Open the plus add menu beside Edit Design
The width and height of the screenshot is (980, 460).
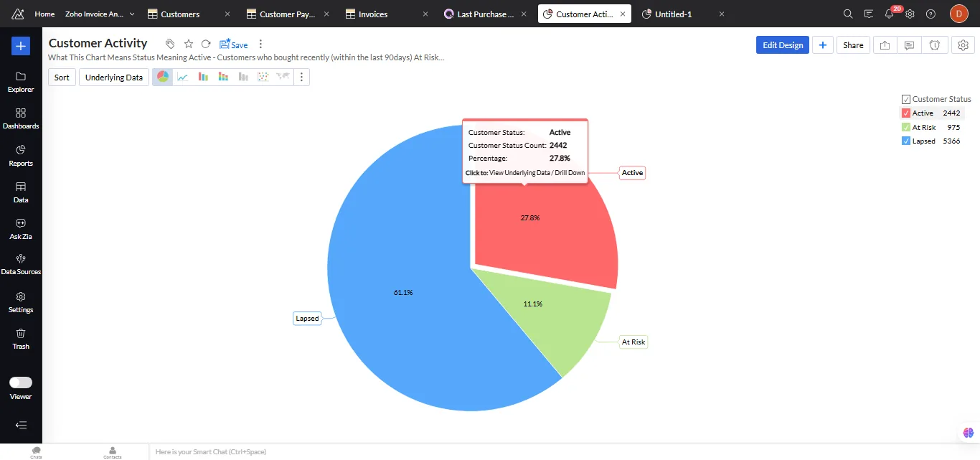tap(822, 44)
